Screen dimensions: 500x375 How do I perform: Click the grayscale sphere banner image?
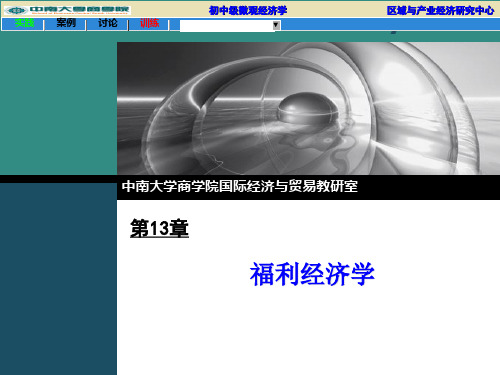coord(308,108)
